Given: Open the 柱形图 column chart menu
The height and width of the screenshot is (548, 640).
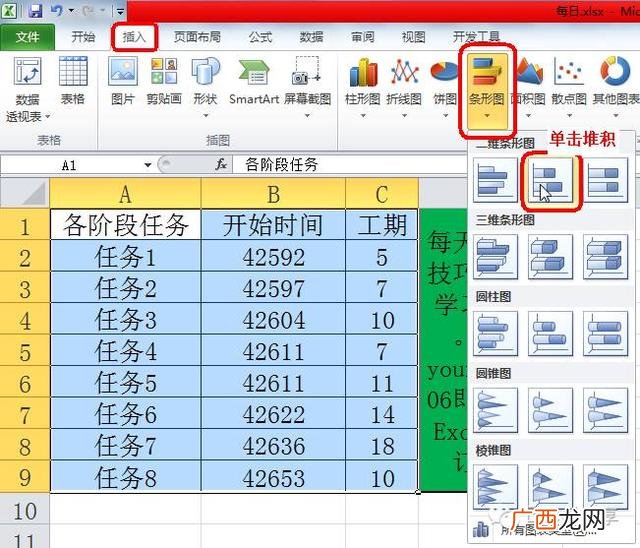Looking at the screenshot, I should click(362, 87).
